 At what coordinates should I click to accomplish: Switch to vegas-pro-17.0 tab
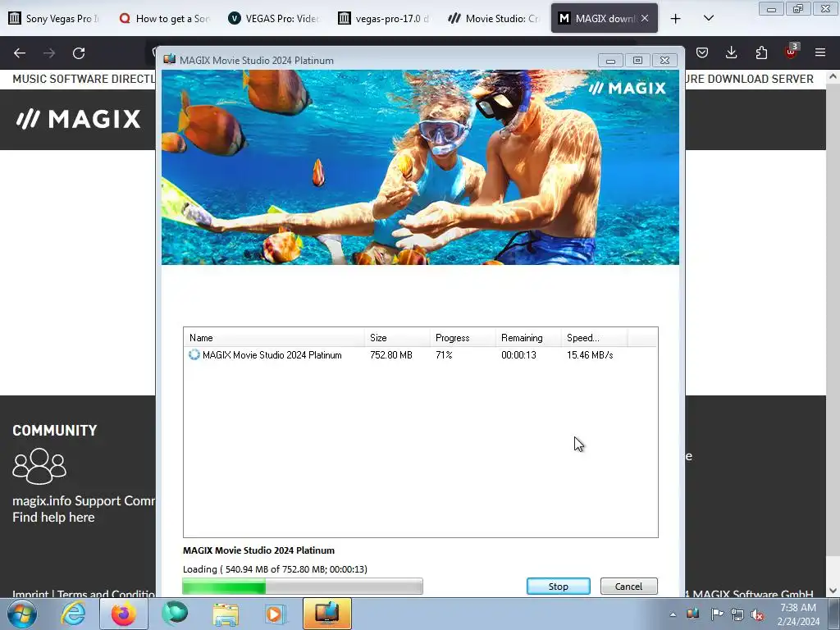(x=384, y=18)
